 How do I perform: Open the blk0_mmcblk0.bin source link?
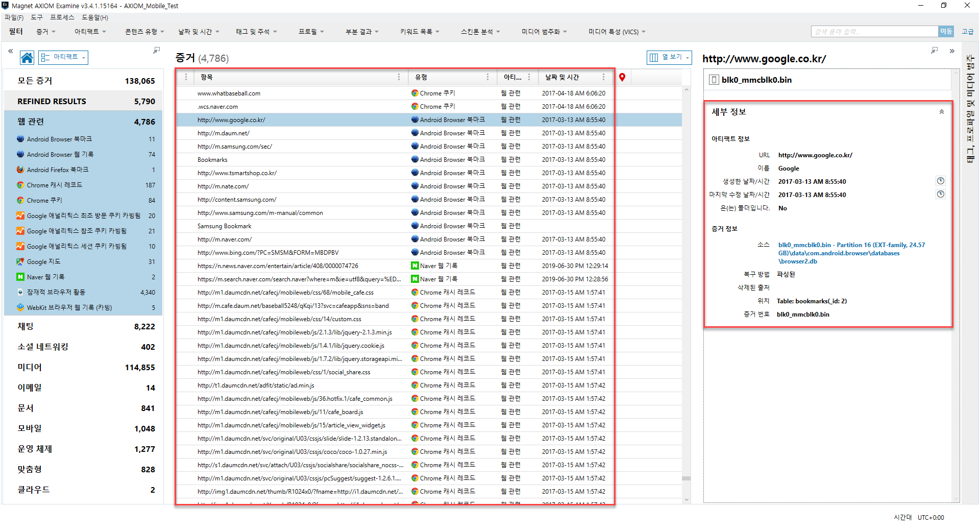click(851, 253)
